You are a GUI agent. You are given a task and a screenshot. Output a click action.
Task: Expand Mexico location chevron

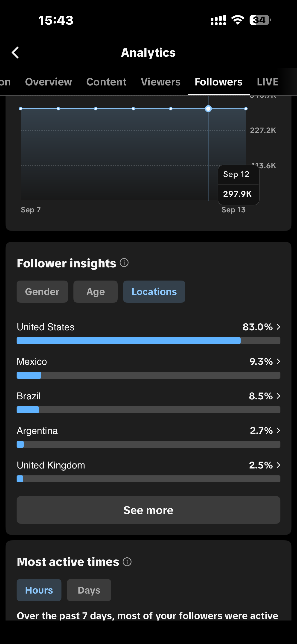pyautogui.click(x=278, y=361)
